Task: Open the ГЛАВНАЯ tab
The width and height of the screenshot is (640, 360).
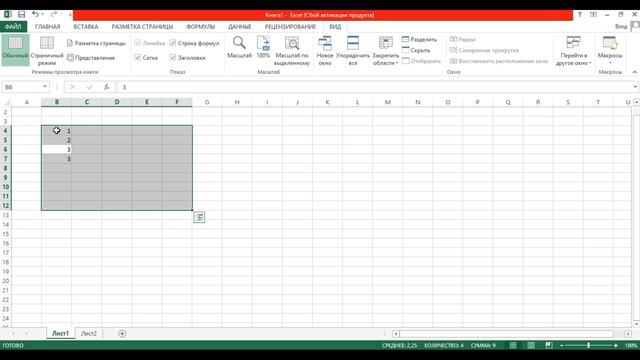Action: coord(48,27)
